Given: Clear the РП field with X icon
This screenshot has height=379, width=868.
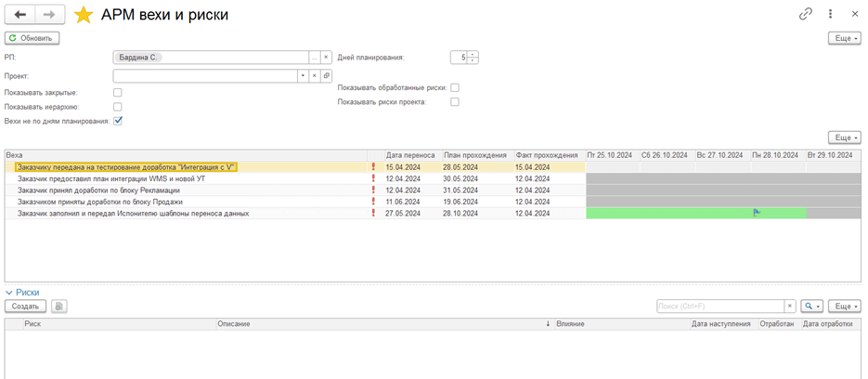Looking at the screenshot, I should [326, 58].
